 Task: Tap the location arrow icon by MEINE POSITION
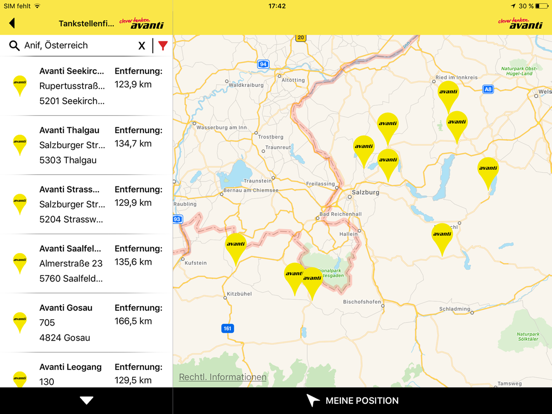pos(312,400)
